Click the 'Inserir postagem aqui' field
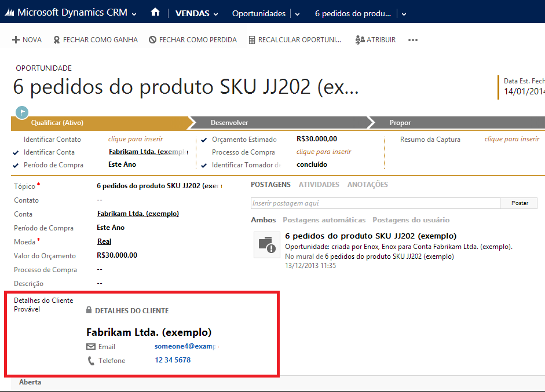Screen dimensions: 545x392 coord(375,203)
